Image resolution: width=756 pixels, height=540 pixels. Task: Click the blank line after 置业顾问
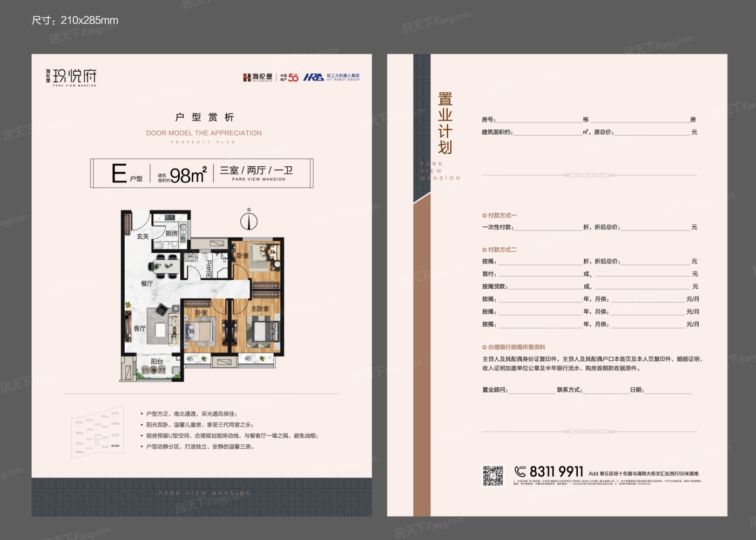[532, 393]
